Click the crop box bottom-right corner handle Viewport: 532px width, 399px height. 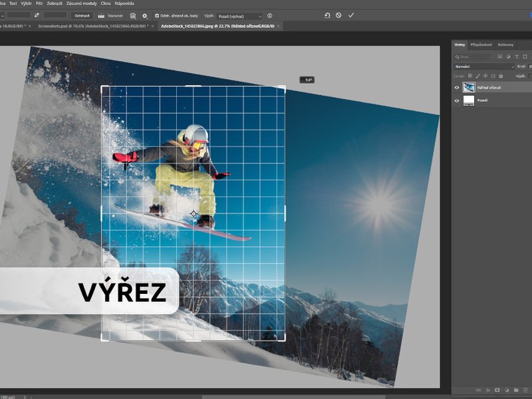[284, 339]
